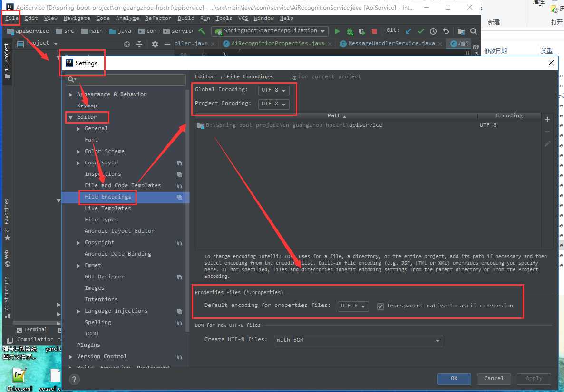
Task: Add a path with the plus icon
Action: [547, 119]
